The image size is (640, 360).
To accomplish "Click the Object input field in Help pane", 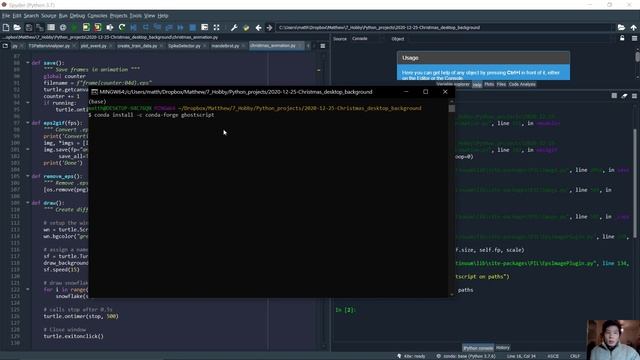I will (510, 39).
